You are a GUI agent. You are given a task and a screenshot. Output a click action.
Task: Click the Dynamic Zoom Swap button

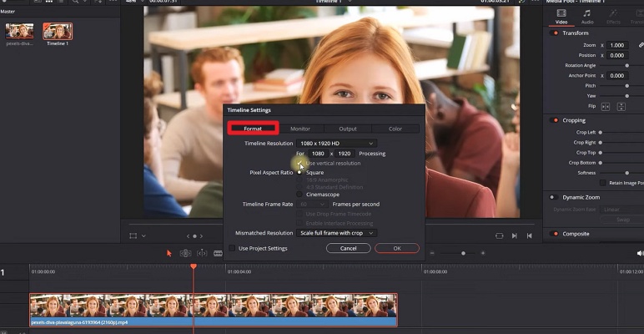(622, 220)
